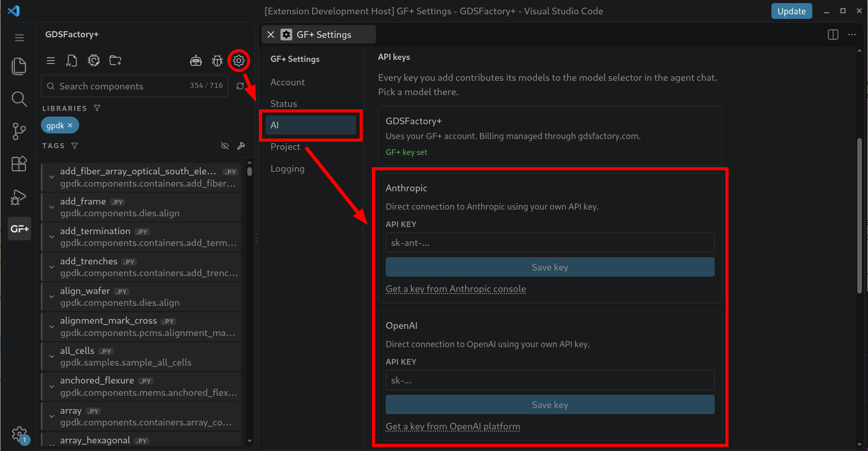Toggle hidden tags eye icon
Screen dimensions: 868x451
pyautogui.click(x=225, y=146)
